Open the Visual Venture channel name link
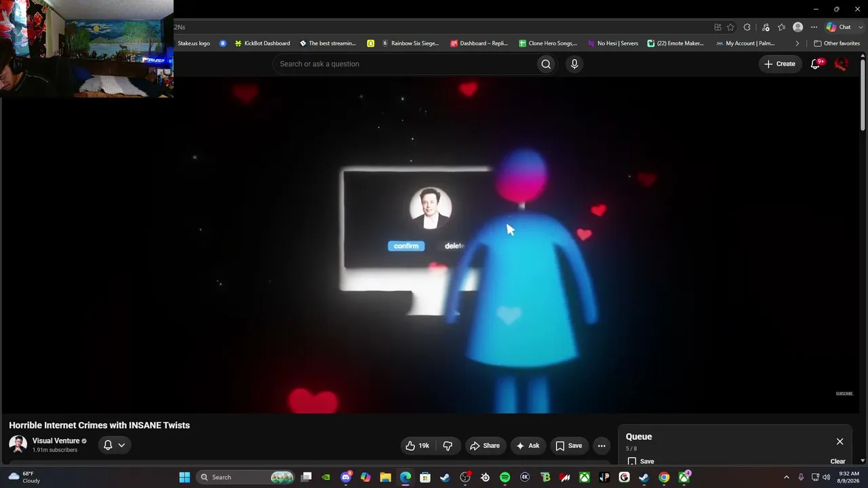Image resolution: width=868 pixels, height=488 pixels. (x=56, y=441)
